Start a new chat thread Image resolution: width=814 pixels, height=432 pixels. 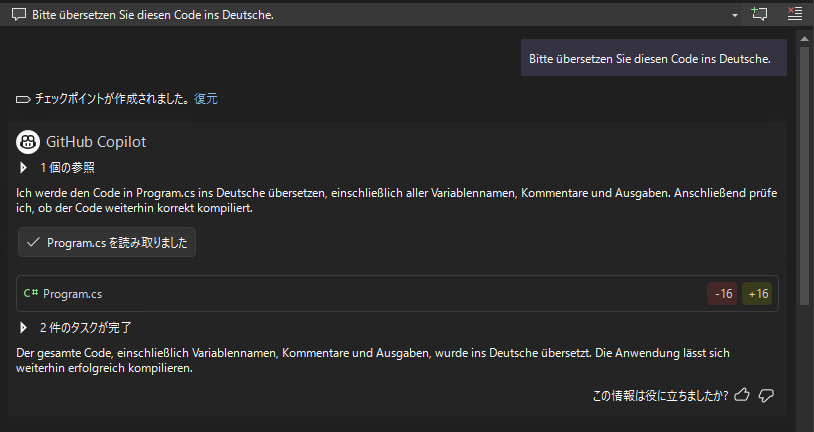point(760,15)
